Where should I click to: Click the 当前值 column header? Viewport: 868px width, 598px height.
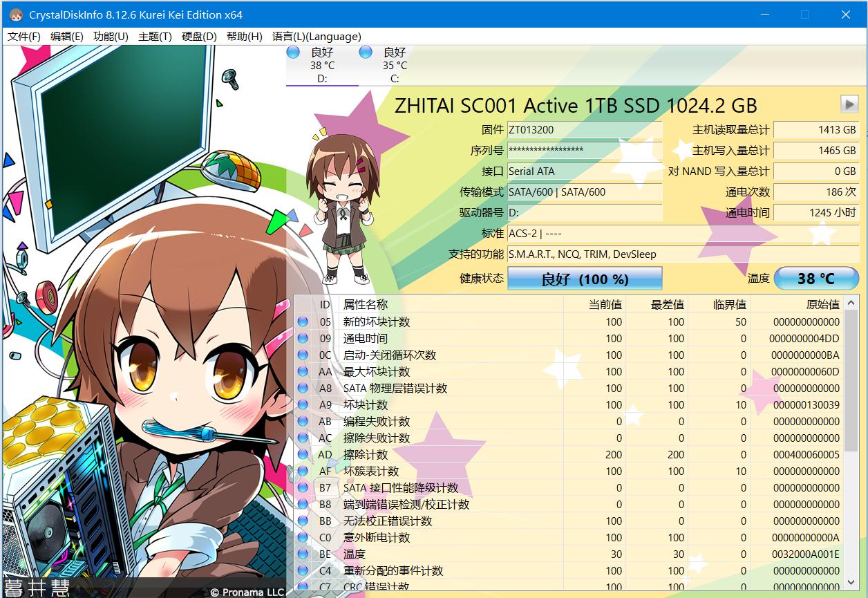coord(594,304)
